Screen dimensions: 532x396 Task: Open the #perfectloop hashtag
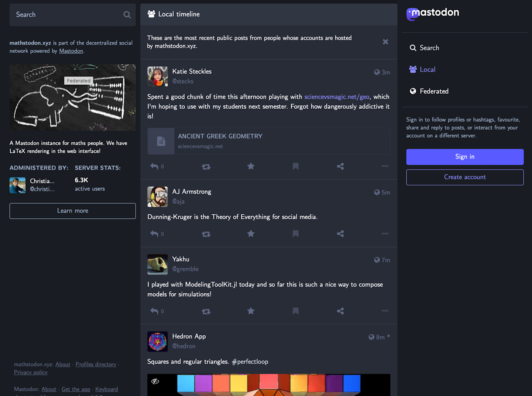[250, 362]
